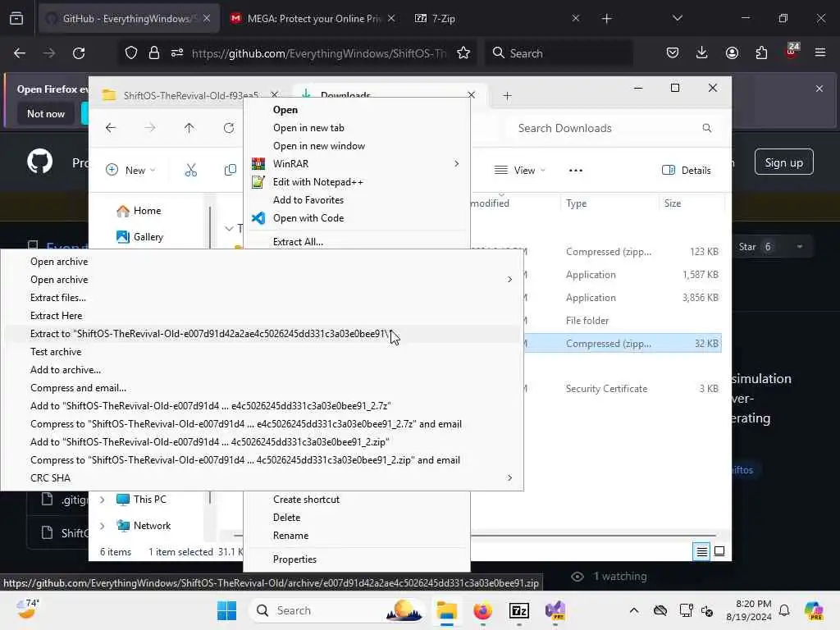The image size is (840, 630).
Task: Click Firefox back navigation arrow
Action: click(20, 53)
